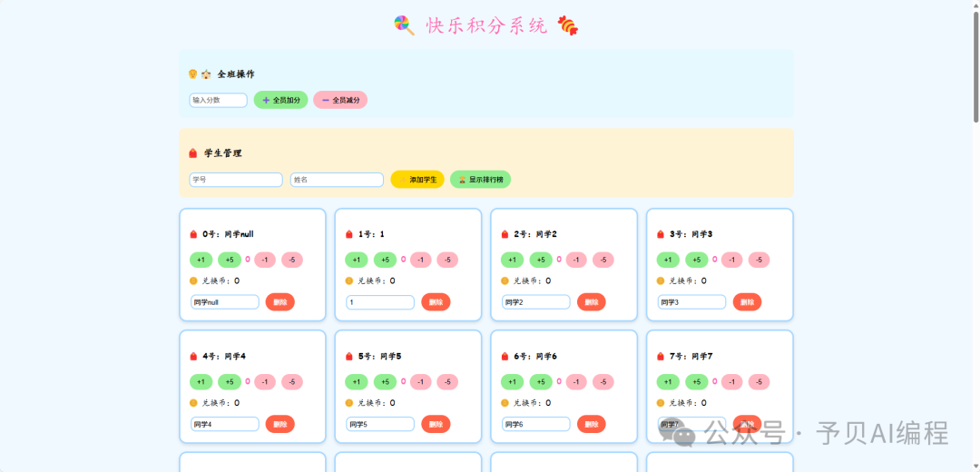This screenshot has width=980, height=472.
Task: Subtract 1 point from student 0号
Action: coord(265,260)
